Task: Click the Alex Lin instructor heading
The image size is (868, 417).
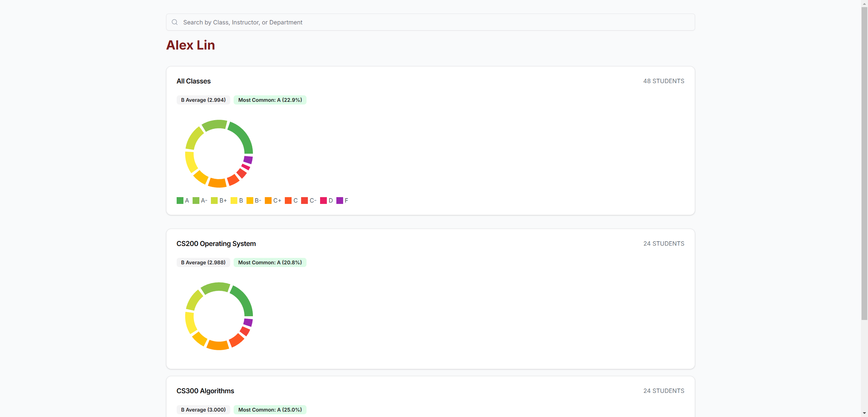Action: [x=191, y=45]
